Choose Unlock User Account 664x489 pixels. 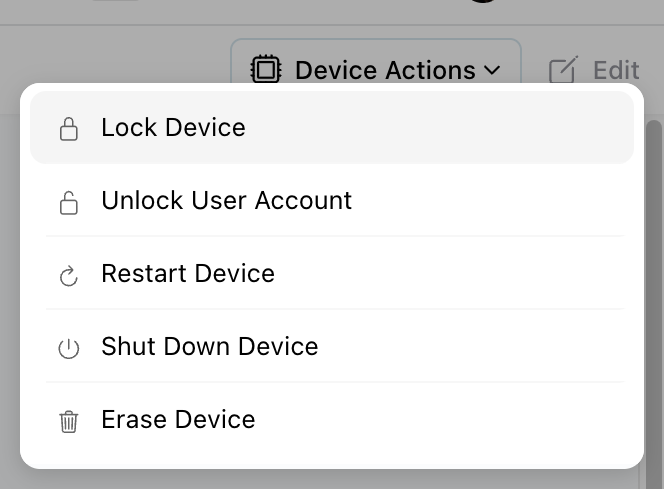click(x=226, y=201)
